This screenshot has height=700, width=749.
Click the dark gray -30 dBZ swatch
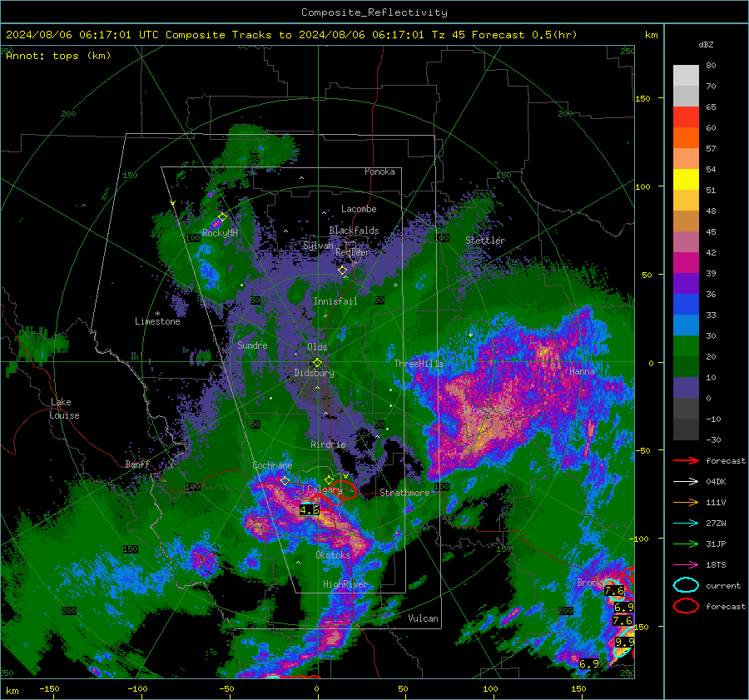686,429
